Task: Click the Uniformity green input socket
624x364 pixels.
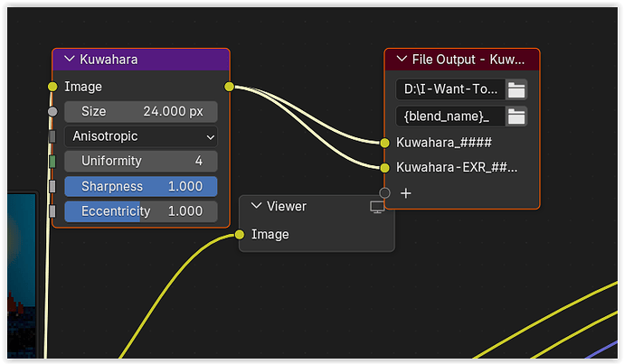Action: pos(52,162)
